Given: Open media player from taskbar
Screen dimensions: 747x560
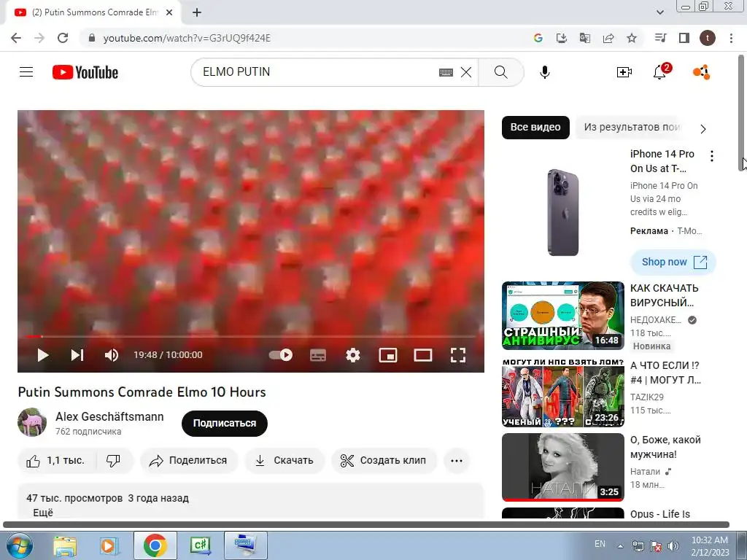Looking at the screenshot, I should 109,545.
